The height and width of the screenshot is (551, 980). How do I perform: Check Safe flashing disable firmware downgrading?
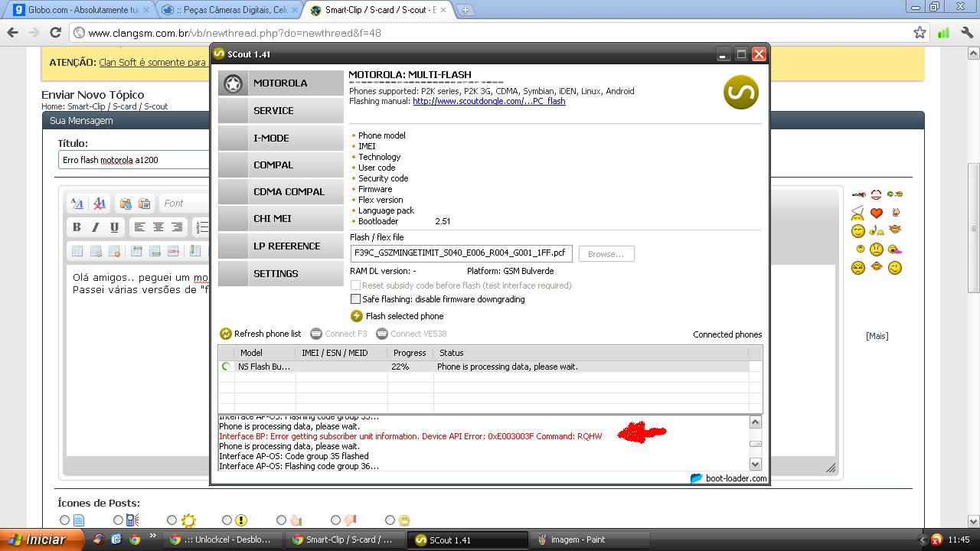(x=355, y=299)
